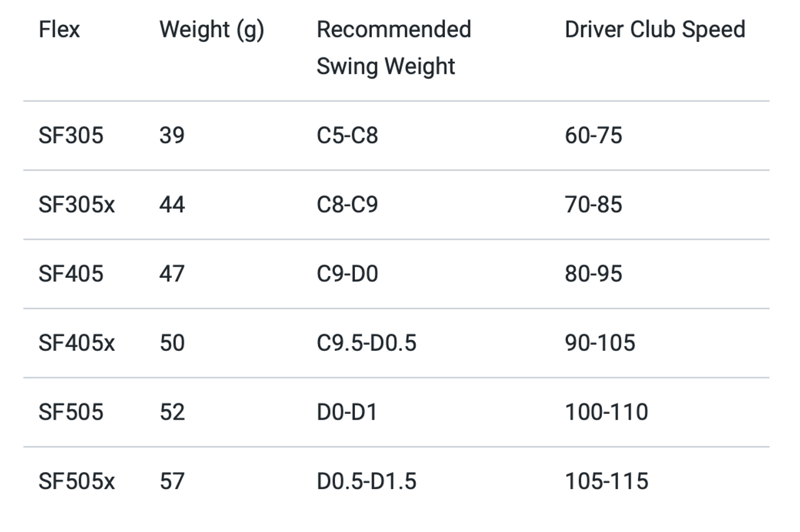The width and height of the screenshot is (800, 532).
Task: Select the SF405x flex cell
Action: tap(77, 343)
